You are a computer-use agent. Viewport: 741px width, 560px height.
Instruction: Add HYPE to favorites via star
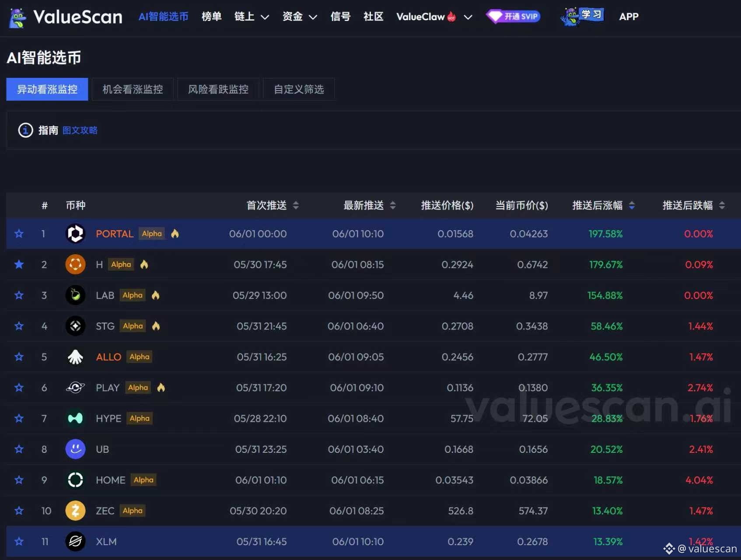coord(19,418)
